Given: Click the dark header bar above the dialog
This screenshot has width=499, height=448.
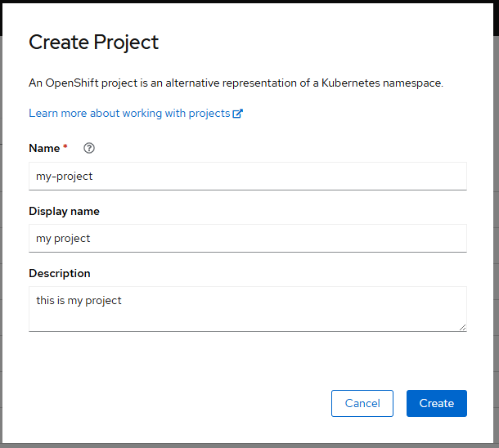Looking at the screenshot, I should click(x=249, y=2).
